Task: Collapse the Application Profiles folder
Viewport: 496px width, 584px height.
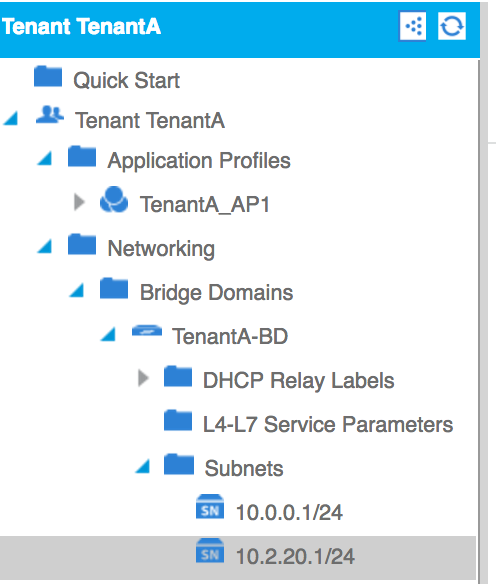Action: pos(45,159)
